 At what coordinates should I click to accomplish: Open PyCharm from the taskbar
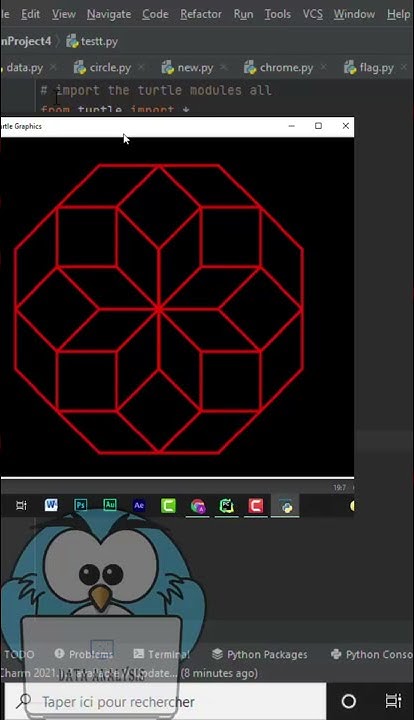226,506
